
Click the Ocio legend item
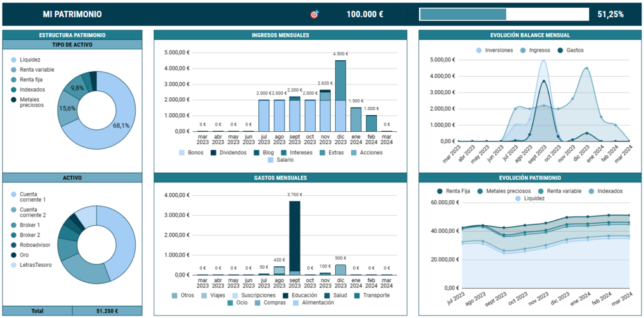point(237,303)
